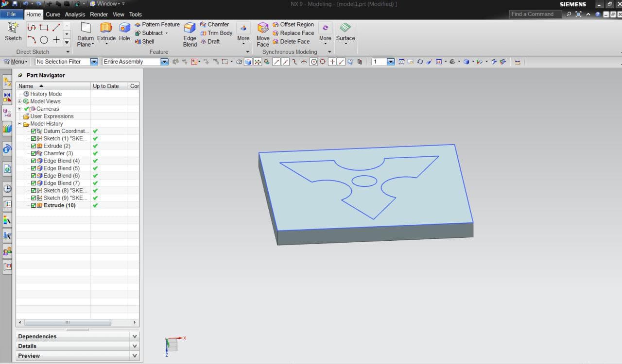622x364 pixels.
Task: Click the Shell command
Action: 144,42
